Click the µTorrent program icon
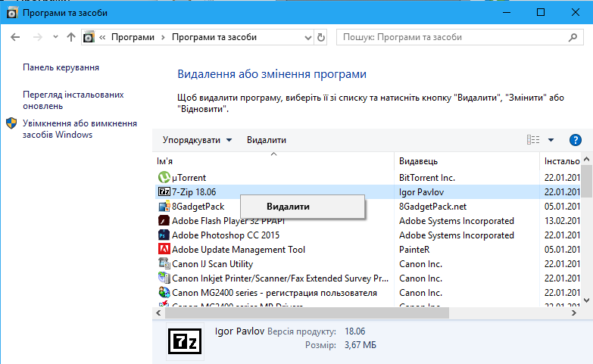This screenshot has height=364, width=593. (164, 177)
